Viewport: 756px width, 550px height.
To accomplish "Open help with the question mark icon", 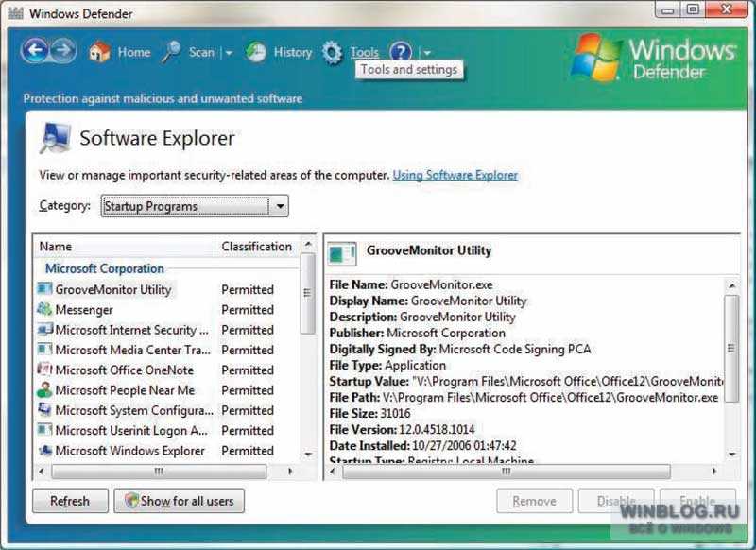I will click(401, 52).
